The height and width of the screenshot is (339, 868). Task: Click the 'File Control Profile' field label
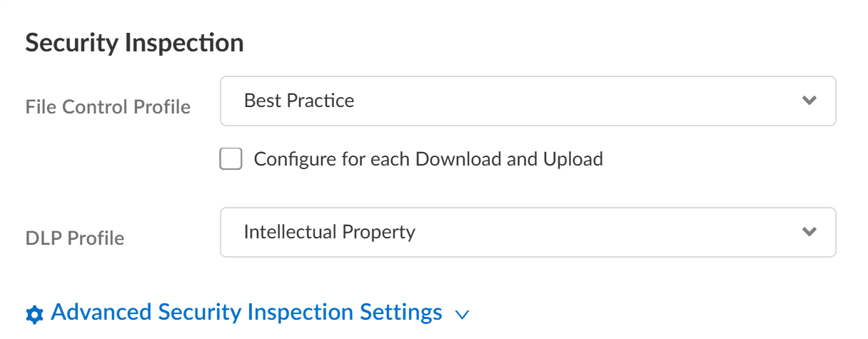coord(108,107)
